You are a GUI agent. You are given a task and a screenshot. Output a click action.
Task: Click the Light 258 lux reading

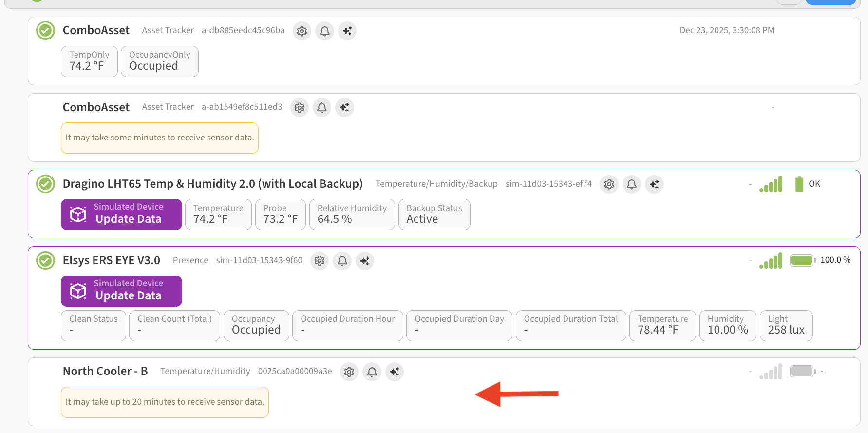coord(786,325)
